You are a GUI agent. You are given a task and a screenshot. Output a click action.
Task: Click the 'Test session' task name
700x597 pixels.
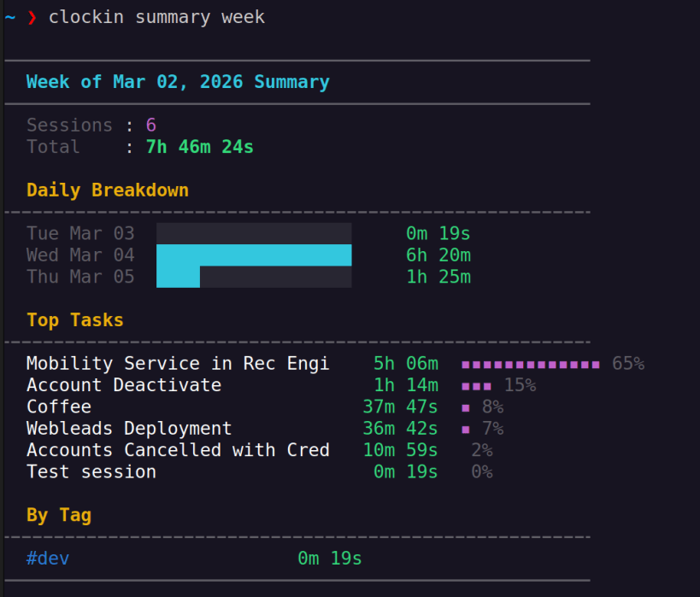[x=91, y=472]
